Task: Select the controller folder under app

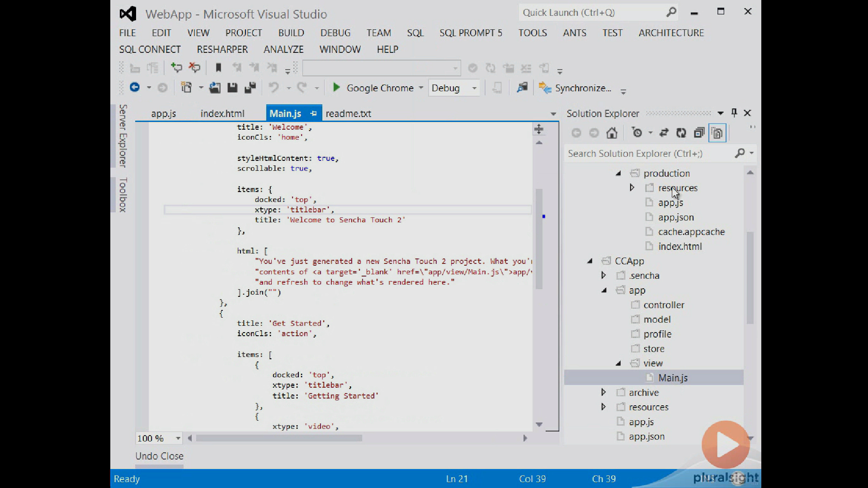Action: (664, 305)
